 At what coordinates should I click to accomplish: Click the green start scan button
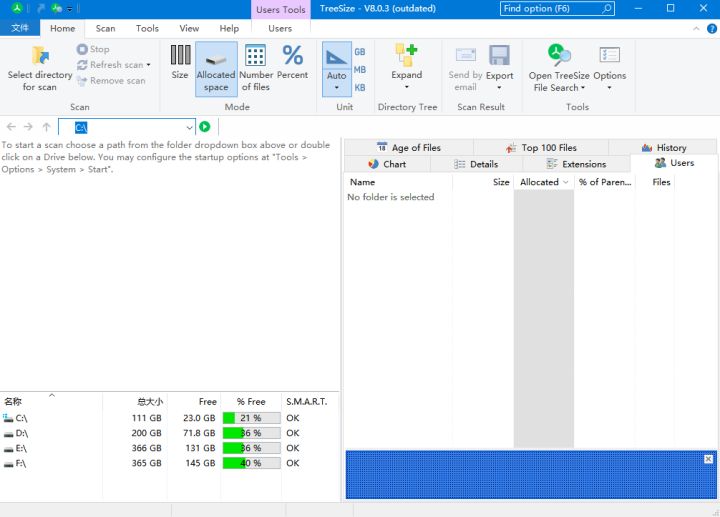205,127
